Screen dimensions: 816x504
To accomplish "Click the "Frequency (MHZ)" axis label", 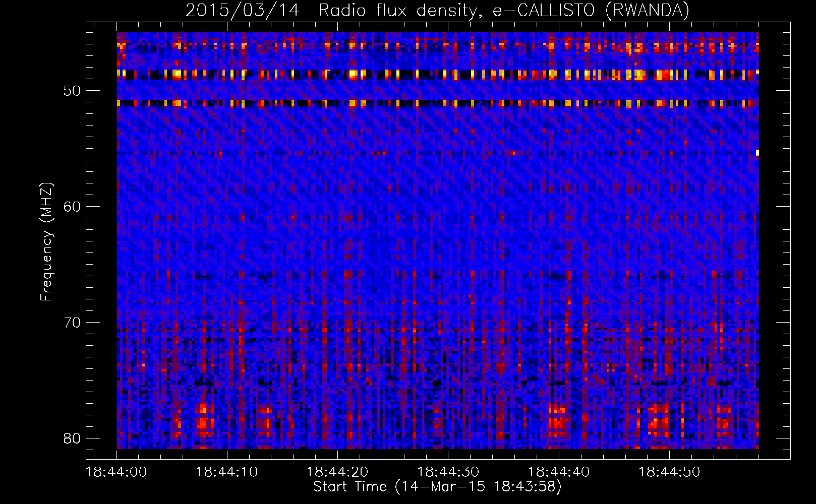I will coord(46,242).
